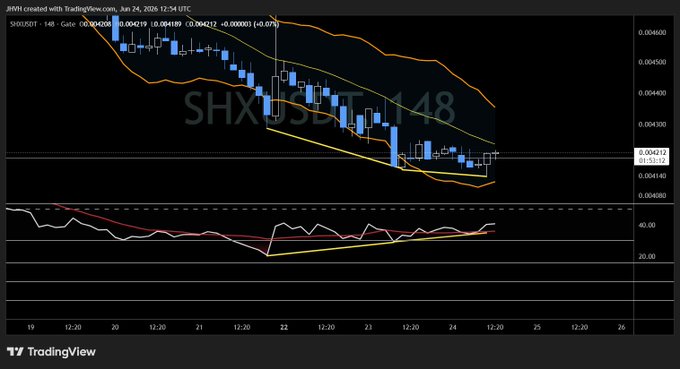Click the highlighted current price tag 0.004212

pos(652,153)
